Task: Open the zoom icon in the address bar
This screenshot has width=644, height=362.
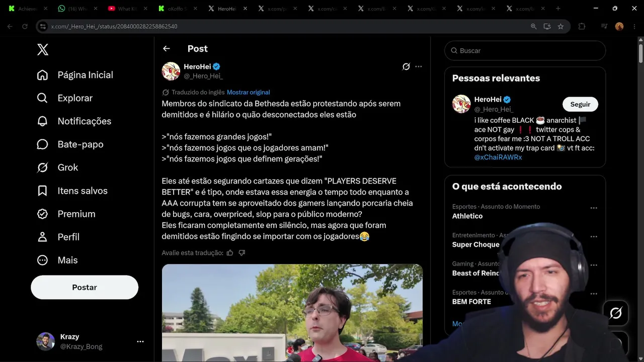Action: [x=534, y=26]
